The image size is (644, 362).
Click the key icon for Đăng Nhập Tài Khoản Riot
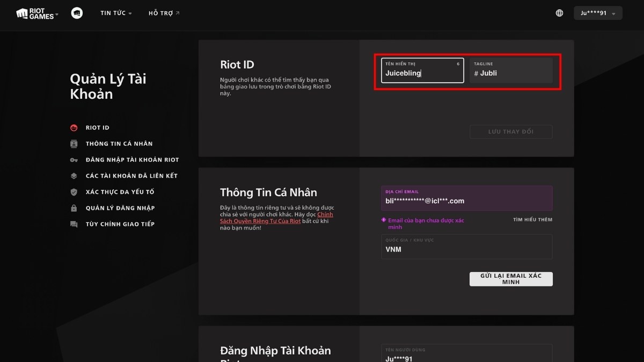tap(74, 160)
